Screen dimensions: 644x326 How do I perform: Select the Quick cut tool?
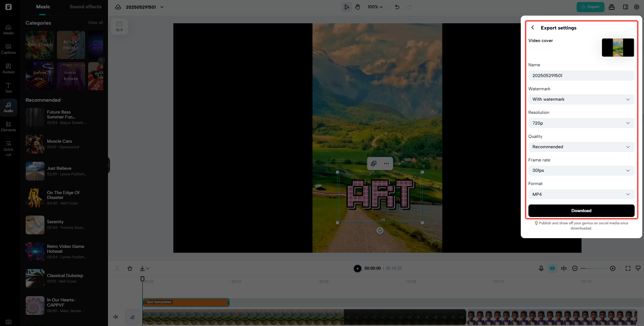(x=8, y=149)
